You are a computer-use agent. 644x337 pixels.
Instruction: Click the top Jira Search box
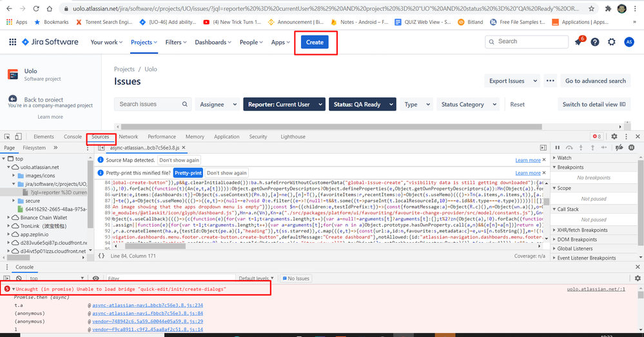(x=527, y=41)
